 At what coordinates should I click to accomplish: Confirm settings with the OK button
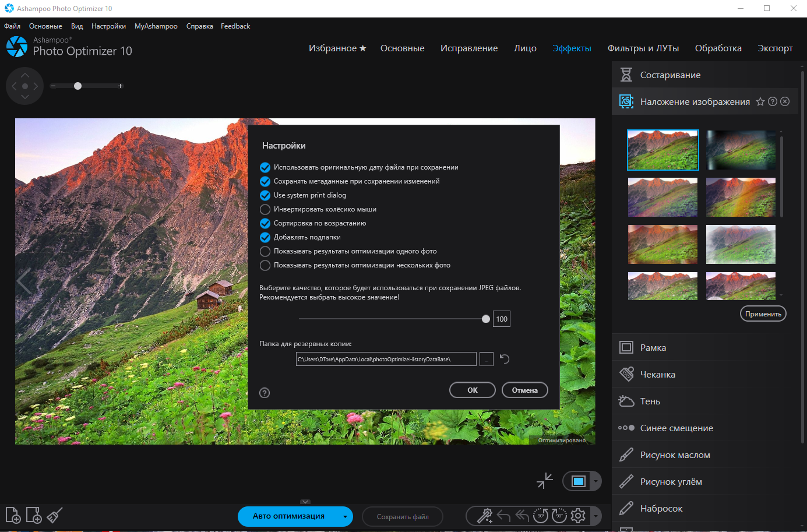[473, 390]
